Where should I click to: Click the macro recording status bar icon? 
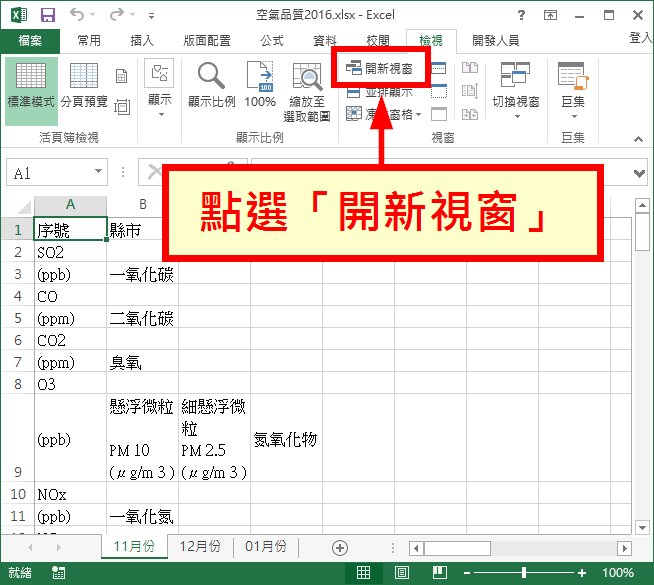[58, 573]
